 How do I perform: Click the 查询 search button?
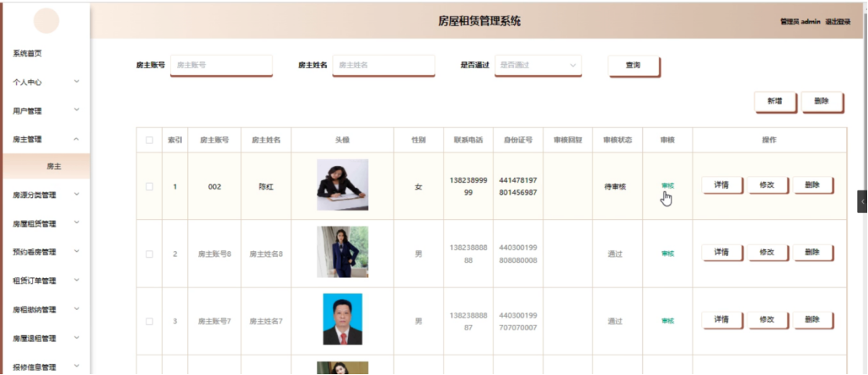pos(633,65)
